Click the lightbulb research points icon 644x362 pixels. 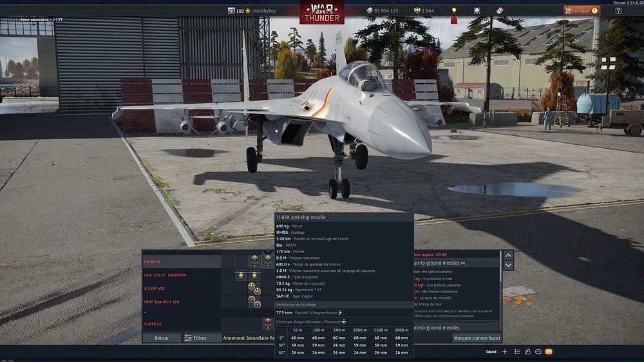tap(454, 11)
